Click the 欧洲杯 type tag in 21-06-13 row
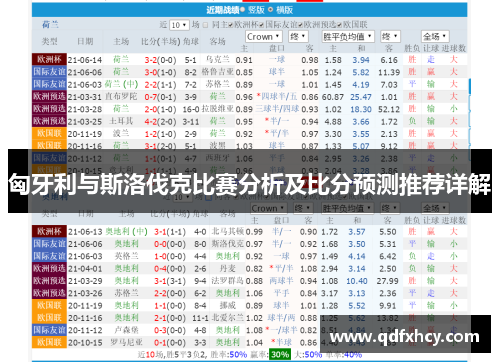This screenshot has width=500, height=362. [49, 232]
